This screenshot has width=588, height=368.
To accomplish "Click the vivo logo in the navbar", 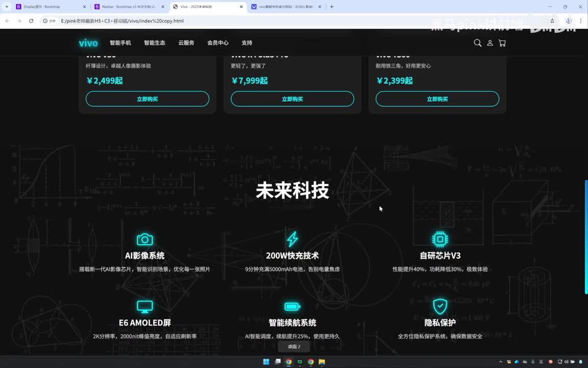I will click(x=88, y=43).
